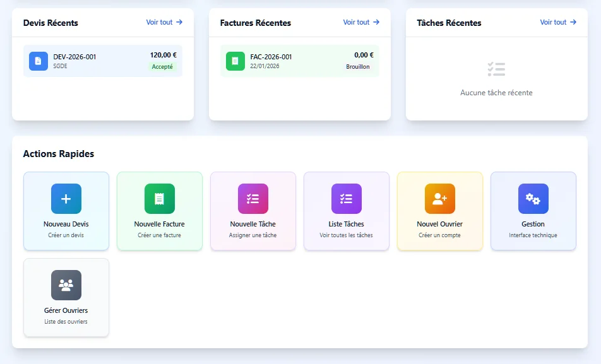Select the Liste Tâches label
The image size is (601, 364).
(x=346, y=224)
